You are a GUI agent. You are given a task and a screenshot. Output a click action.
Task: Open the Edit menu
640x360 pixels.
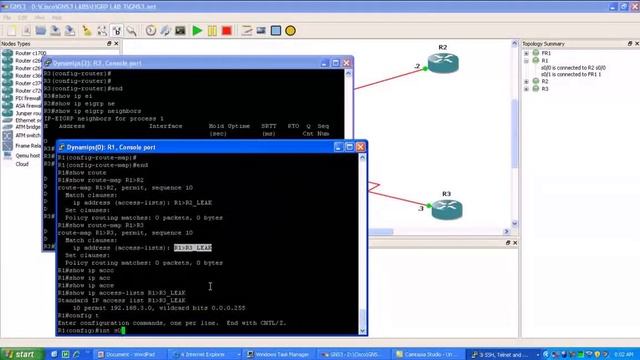[22, 18]
